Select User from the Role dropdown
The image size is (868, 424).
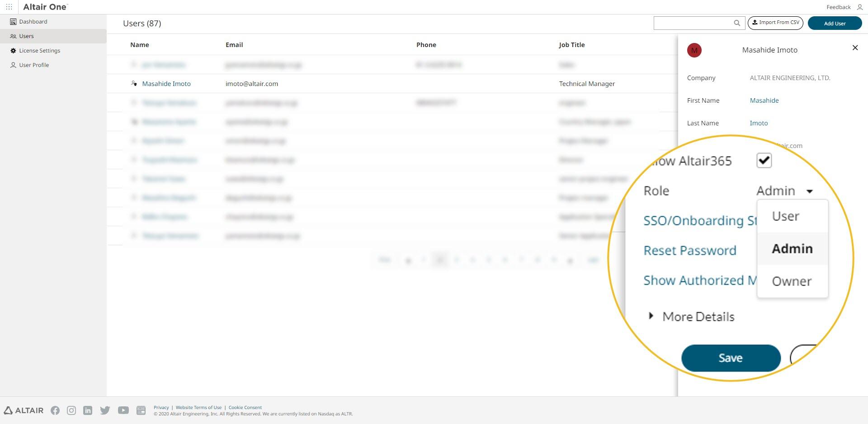click(x=785, y=216)
